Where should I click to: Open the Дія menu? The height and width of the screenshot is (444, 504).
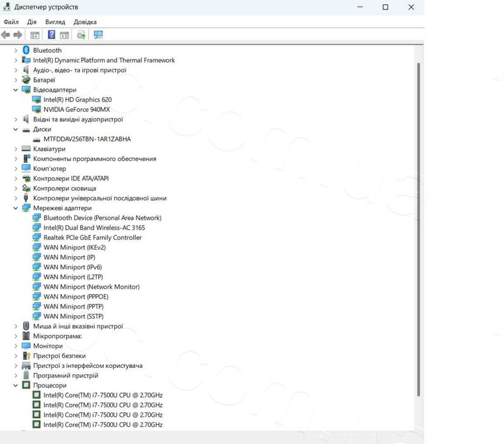coord(32,22)
